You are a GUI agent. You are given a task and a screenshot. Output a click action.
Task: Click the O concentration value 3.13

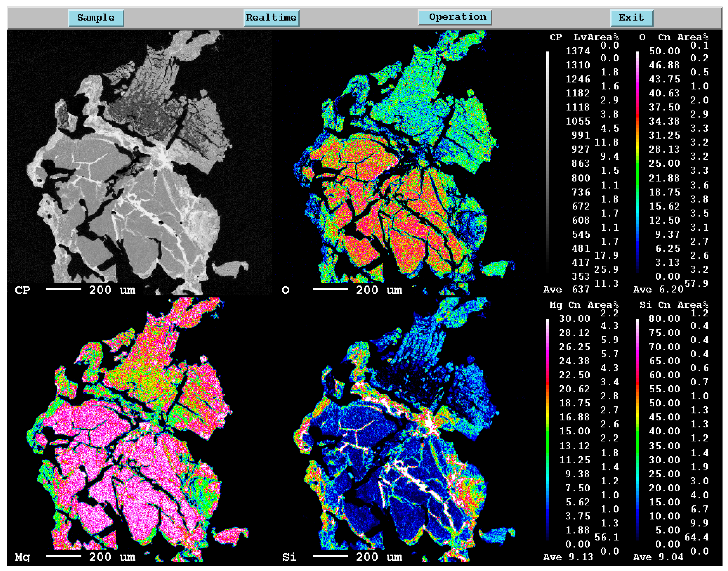point(667,263)
